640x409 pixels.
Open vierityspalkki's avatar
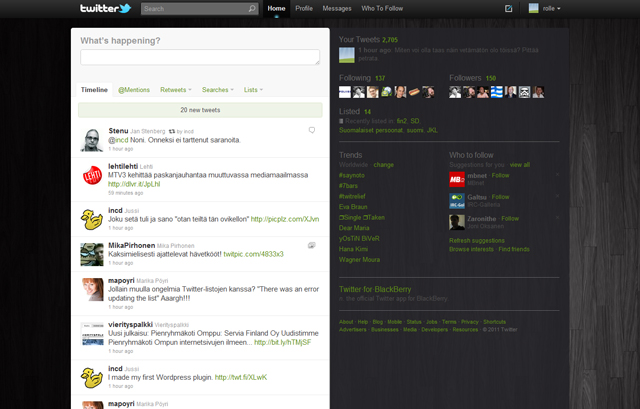click(92, 334)
